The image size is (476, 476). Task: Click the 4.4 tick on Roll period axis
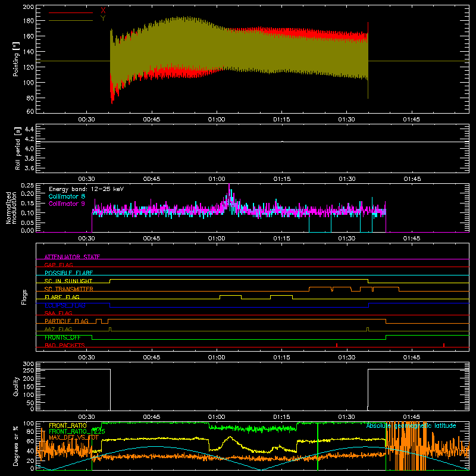(x=29, y=129)
